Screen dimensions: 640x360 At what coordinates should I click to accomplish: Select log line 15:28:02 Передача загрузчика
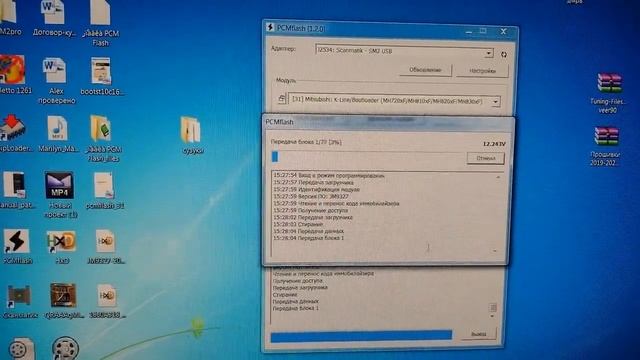(313, 217)
